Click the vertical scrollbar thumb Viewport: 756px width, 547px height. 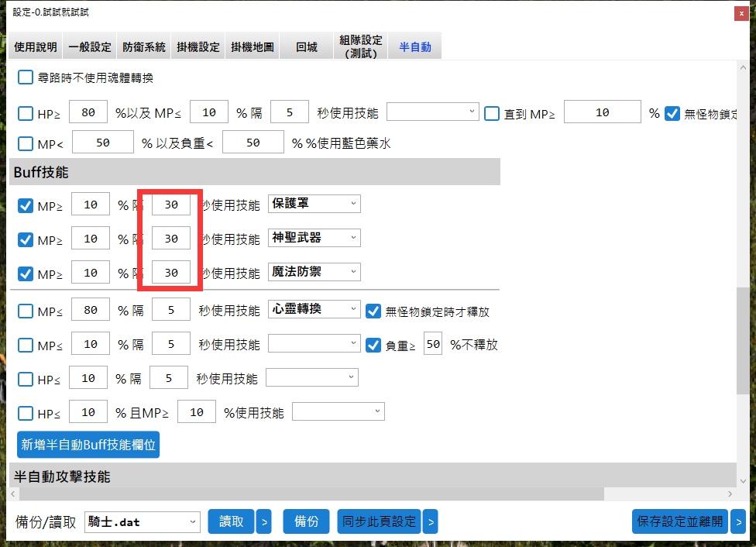(743, 341)
